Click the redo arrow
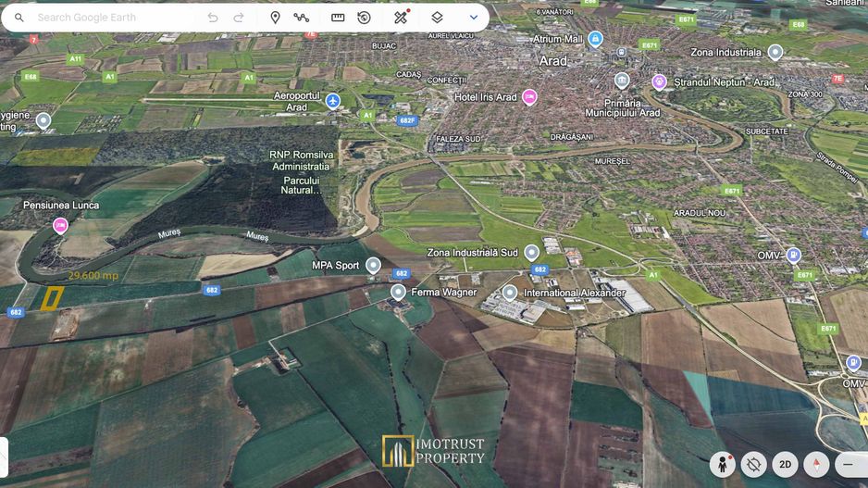Viewport: 868px width, 488px height. [239, 18]
